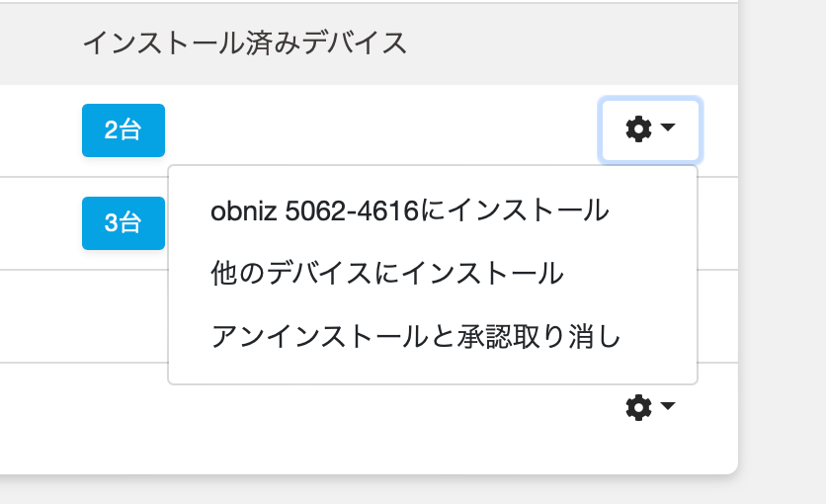Click the インストール済みデバイス column header
This screenshot has width=826, height=504.
point(244,42)
